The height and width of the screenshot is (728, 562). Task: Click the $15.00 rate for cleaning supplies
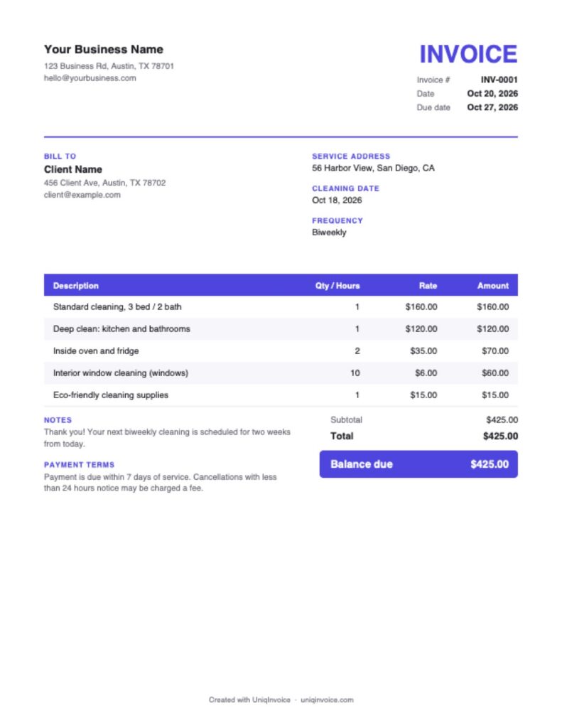[x=423, y=395]
